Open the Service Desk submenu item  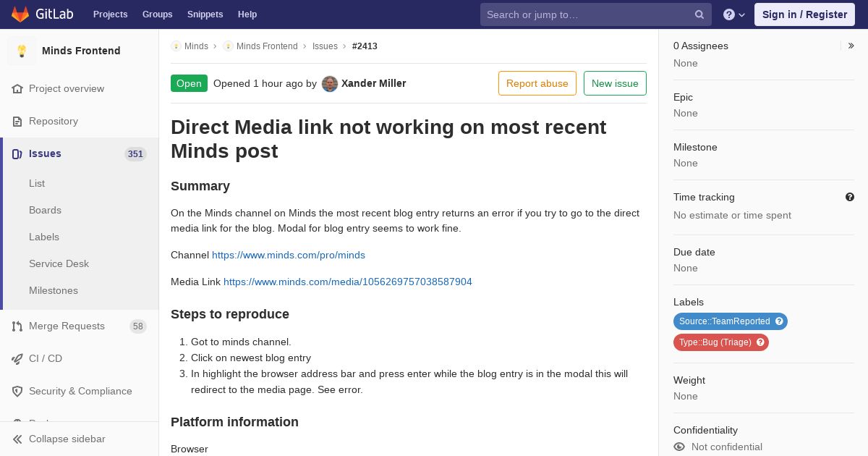59,263
